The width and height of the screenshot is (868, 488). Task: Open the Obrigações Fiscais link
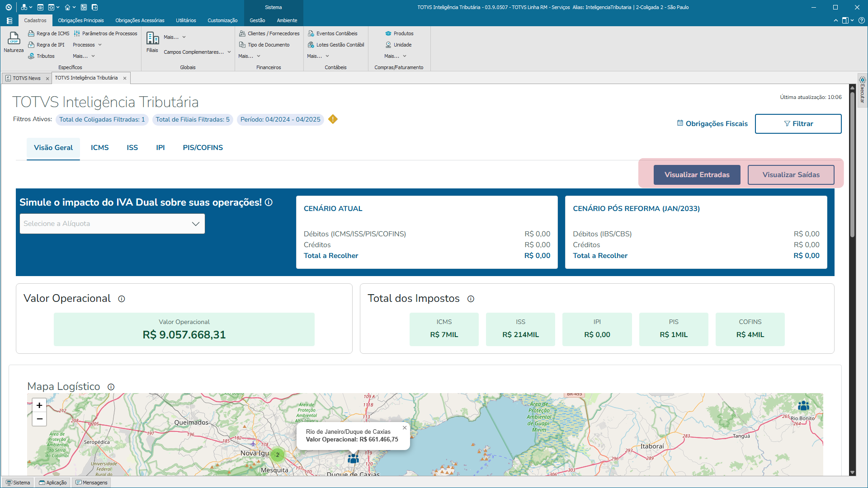[712, 124]
